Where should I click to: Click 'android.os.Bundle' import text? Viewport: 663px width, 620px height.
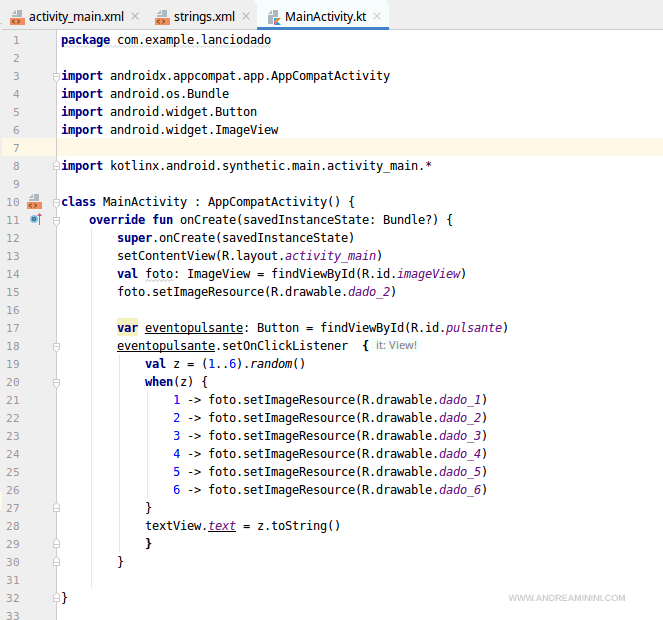coord(170,93)
